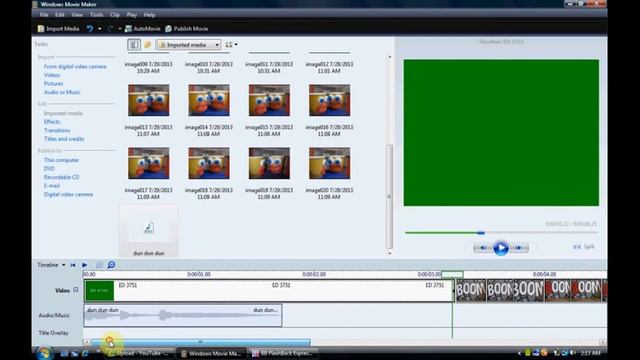This screenshot has height=360, width=640.
Task: Click the AutoMovie toolbar button
Action: [x=143, y=29]
